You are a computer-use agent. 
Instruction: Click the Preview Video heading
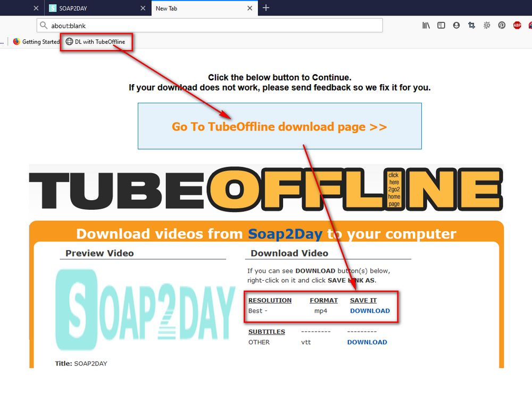point(99,253)
